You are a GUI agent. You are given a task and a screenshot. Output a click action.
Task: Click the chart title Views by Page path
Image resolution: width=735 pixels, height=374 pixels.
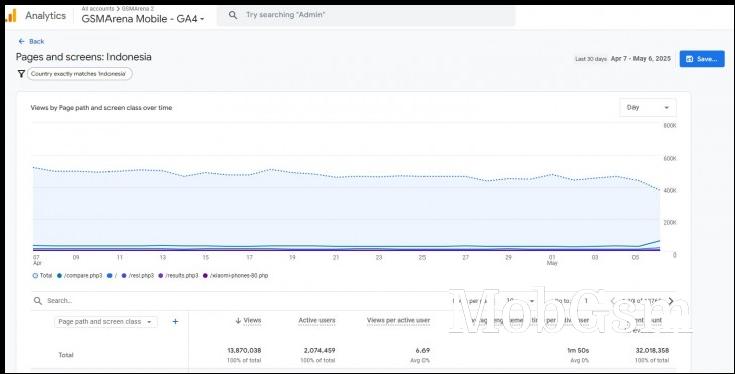click(x=101, y=107)
